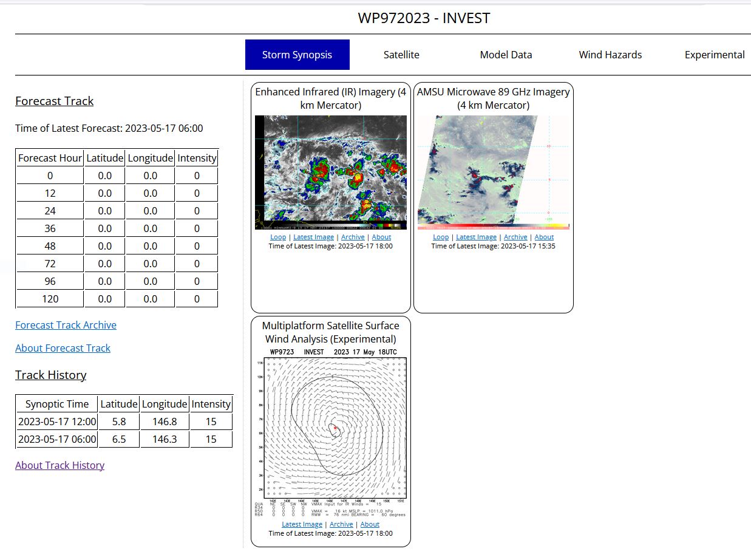The height and width of the screenshot is (560, 751).
Task: Open the About Track History link
Action: click(x=59, y=465)
